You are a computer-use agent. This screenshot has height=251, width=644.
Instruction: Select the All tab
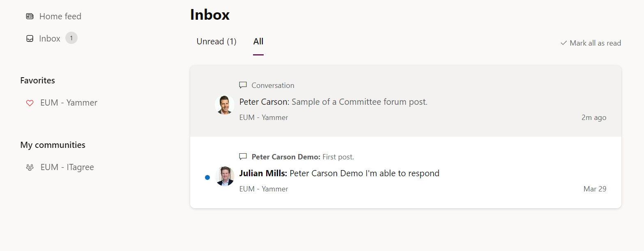click(258, 41)
